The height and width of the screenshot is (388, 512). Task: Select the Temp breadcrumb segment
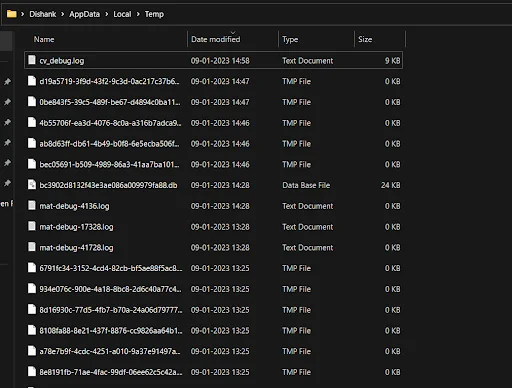[x=154, y=14]
